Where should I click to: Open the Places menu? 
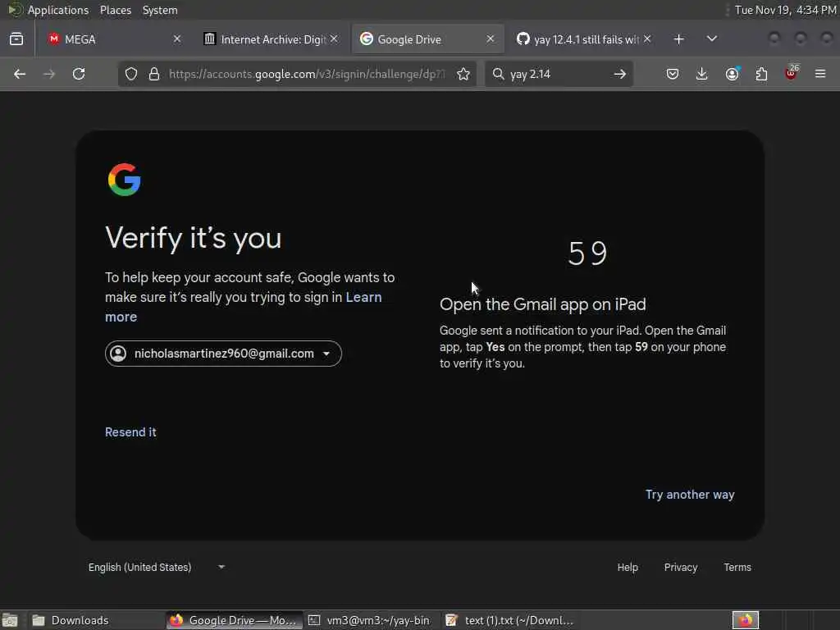(x=115, y=10)
